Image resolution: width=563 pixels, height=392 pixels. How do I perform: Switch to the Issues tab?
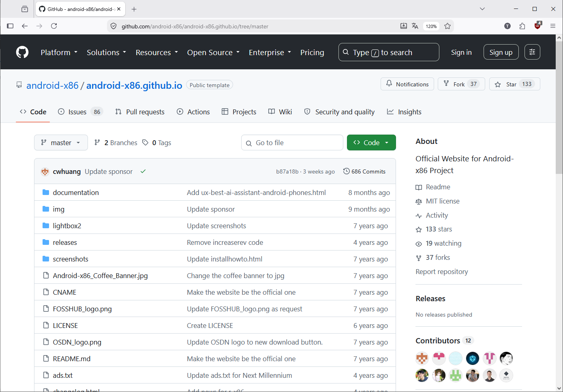coord(80,112)
